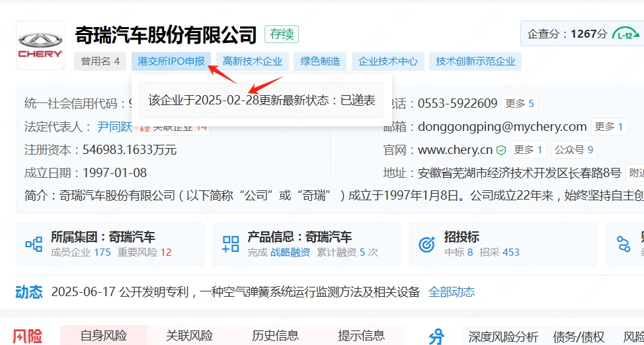
Task: Click 重要风险 12 count
Action: (x=145, y=252)
